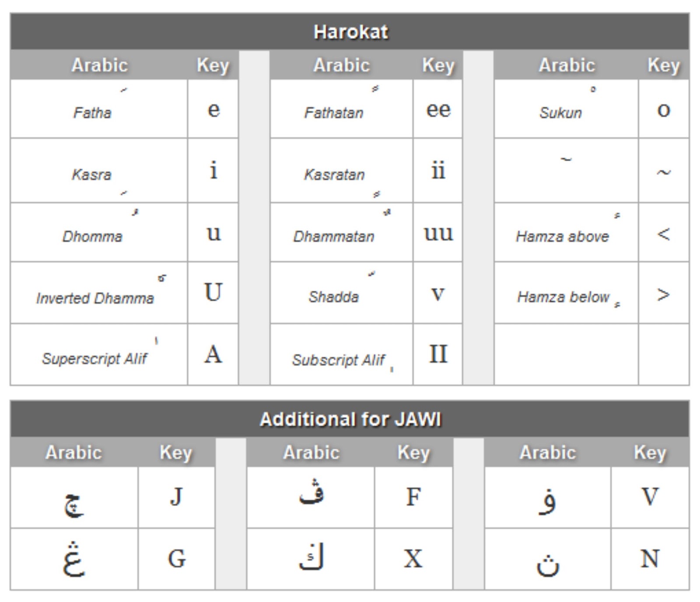The image size is (700, 602).
Task: Click the Superscript Alif 'A' key
Action: (x=213, y=355)
